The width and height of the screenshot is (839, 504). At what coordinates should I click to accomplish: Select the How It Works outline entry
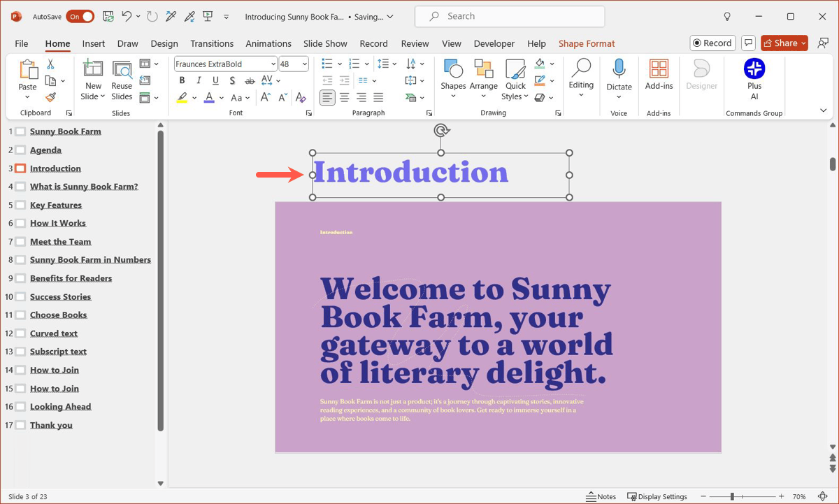(58, 223)
